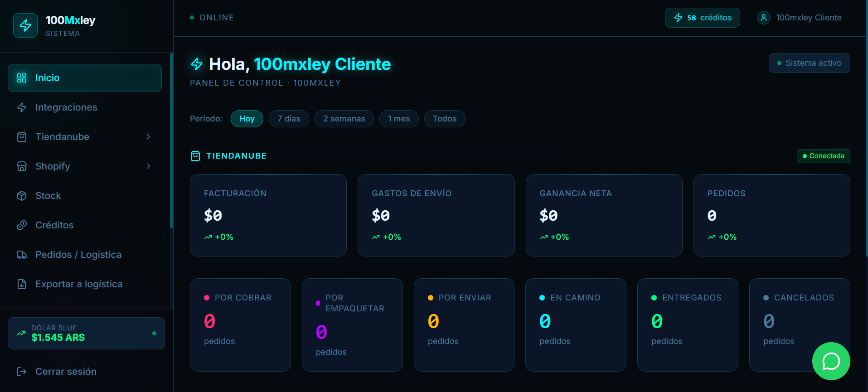This screenshot has width=868, height=392.
Task: Click the Sistema activo status badge
Action: tap(810, 63)
